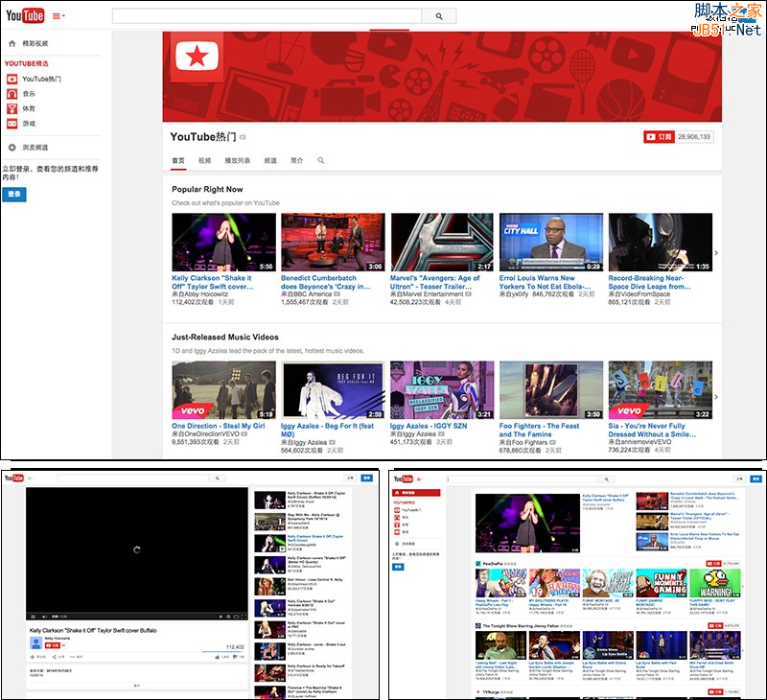Open the Marvel's Avengers: Age of Ultron thumbnail
The height and width of the screenshot is (700, 767).
point(441,242)
